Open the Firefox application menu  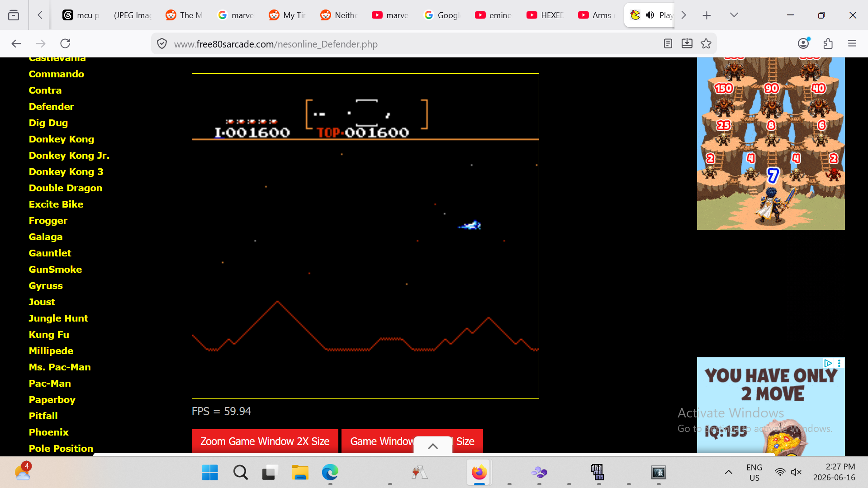coord(852,43)
